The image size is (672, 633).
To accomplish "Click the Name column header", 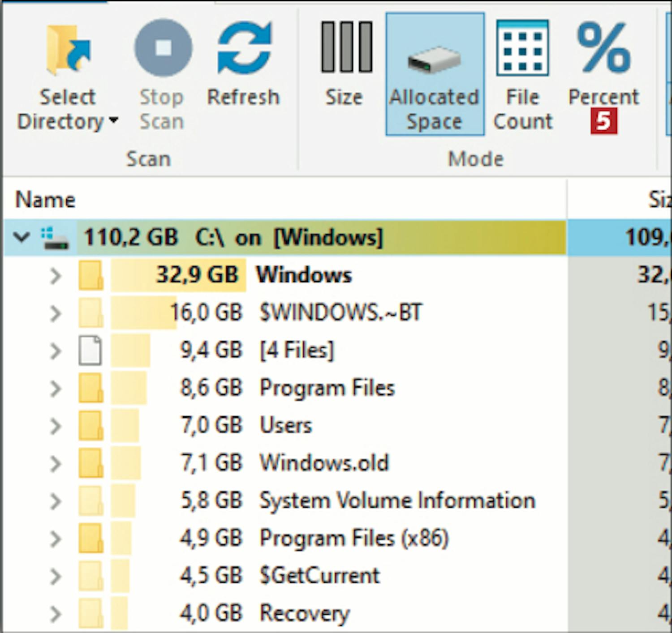I will [x=45, y=200].
